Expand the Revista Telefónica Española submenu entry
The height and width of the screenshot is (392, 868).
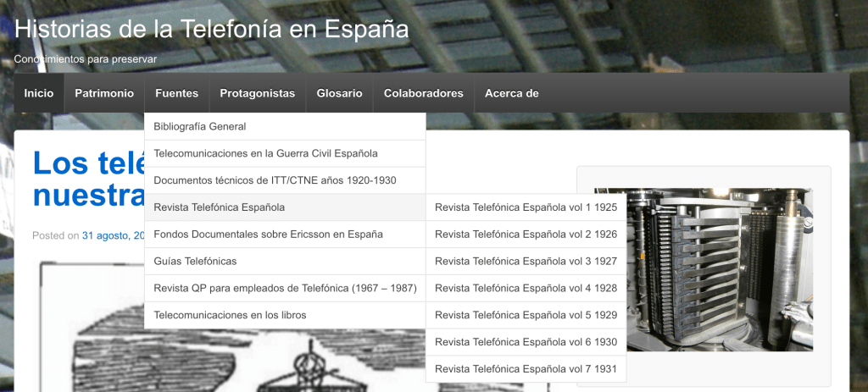[219, 207]
